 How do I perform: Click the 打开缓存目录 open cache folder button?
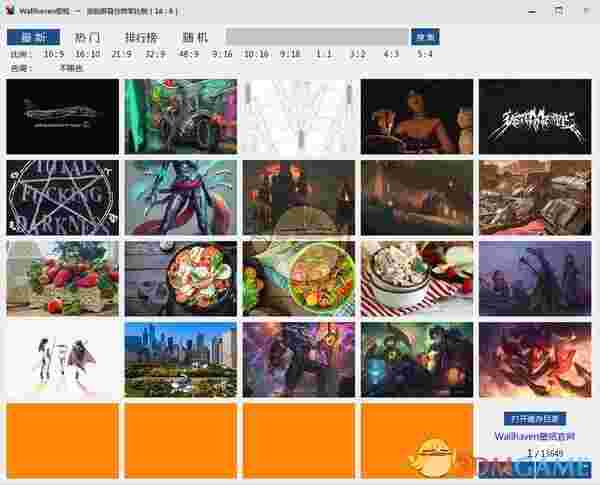535,419
